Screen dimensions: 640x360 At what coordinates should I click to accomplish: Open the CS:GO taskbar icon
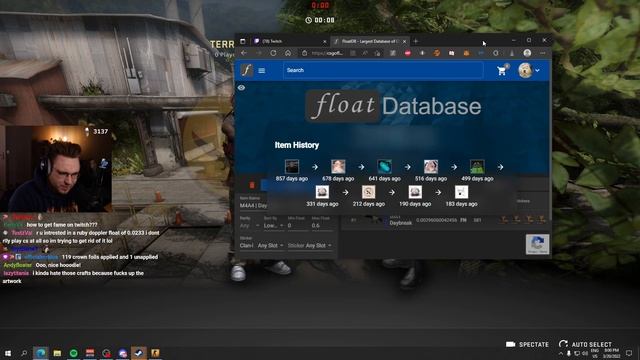(x=155, y=353)
